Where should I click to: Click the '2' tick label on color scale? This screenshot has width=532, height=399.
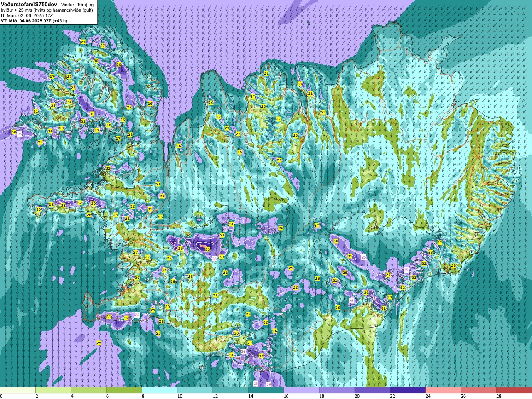37,396
